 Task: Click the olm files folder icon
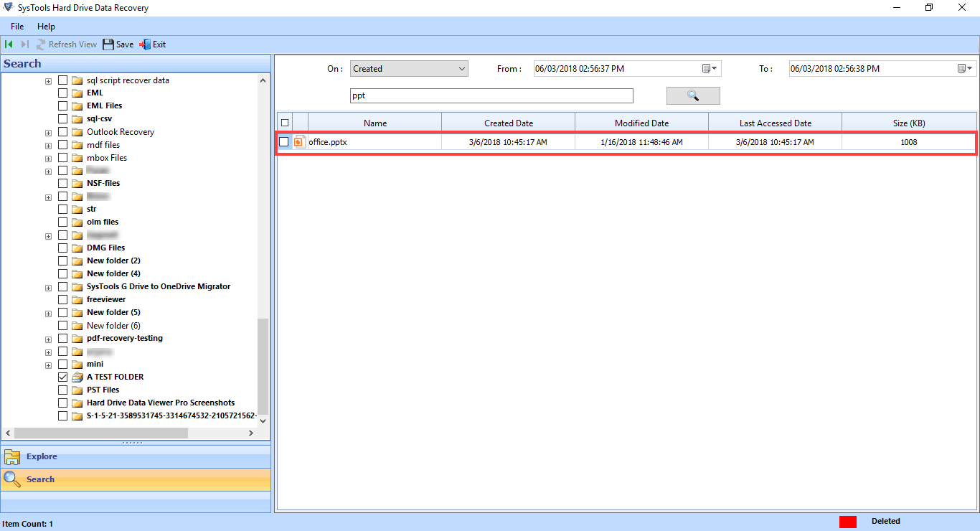click(x=77, y=222)
